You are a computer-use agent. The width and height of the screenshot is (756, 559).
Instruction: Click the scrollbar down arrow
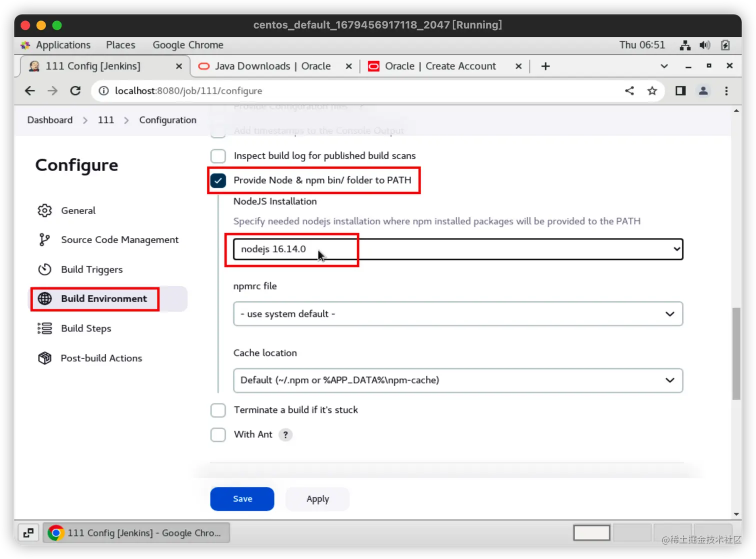736,514
